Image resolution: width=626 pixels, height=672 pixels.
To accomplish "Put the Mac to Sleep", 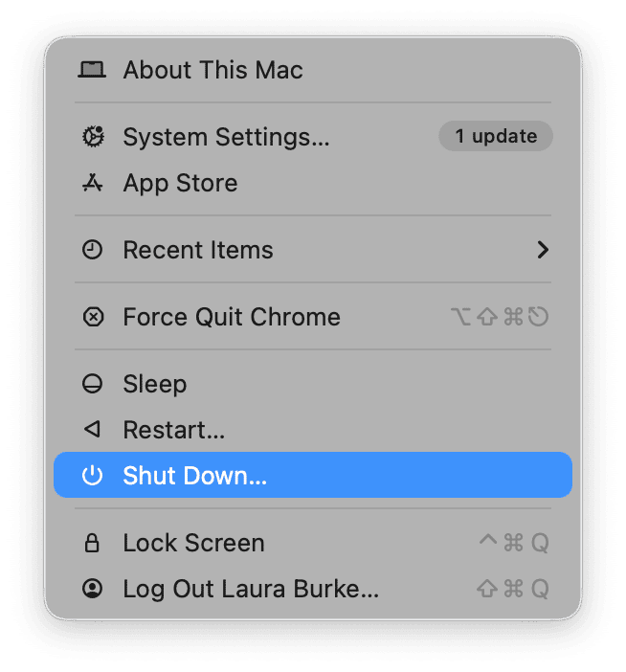I will pos(155,385).
